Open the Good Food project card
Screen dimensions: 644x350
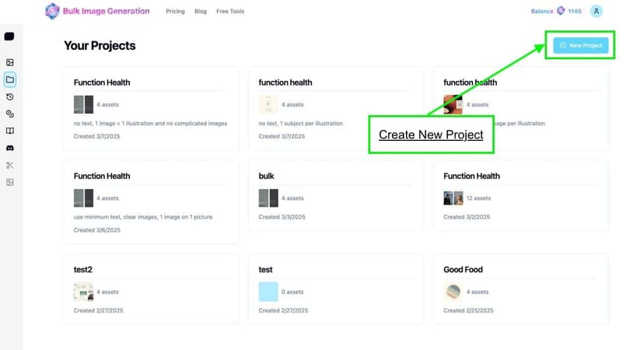click(521, 289)
